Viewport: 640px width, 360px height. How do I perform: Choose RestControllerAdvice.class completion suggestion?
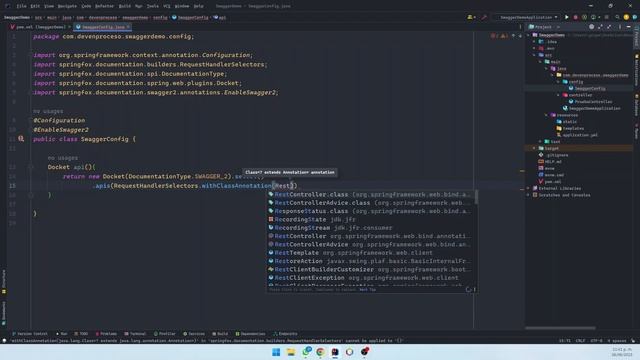coord(371,202)
